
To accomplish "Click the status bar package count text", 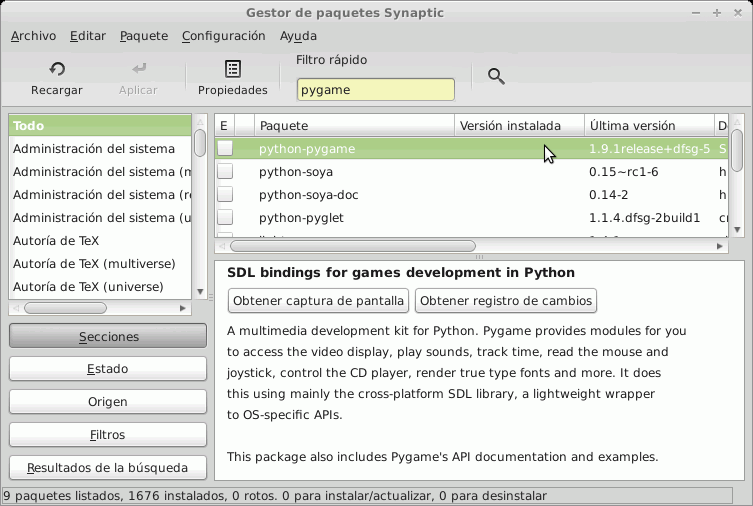I will (275, 496).
